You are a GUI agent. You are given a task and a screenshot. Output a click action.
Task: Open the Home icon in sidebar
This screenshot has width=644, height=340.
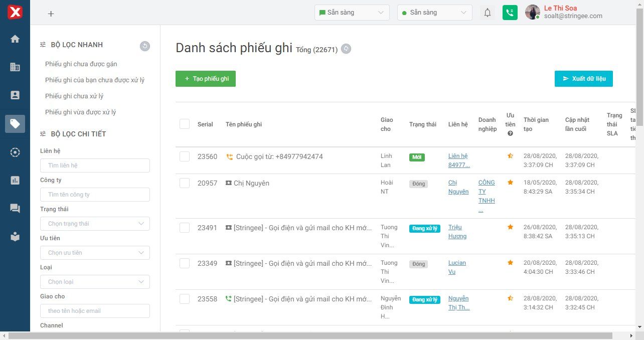point(15,39)
